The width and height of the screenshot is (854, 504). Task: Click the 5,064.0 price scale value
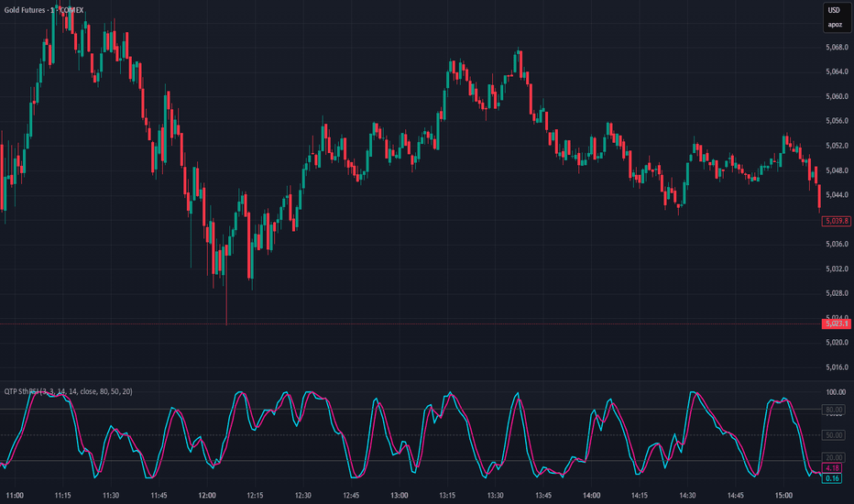tap(837, 71)
